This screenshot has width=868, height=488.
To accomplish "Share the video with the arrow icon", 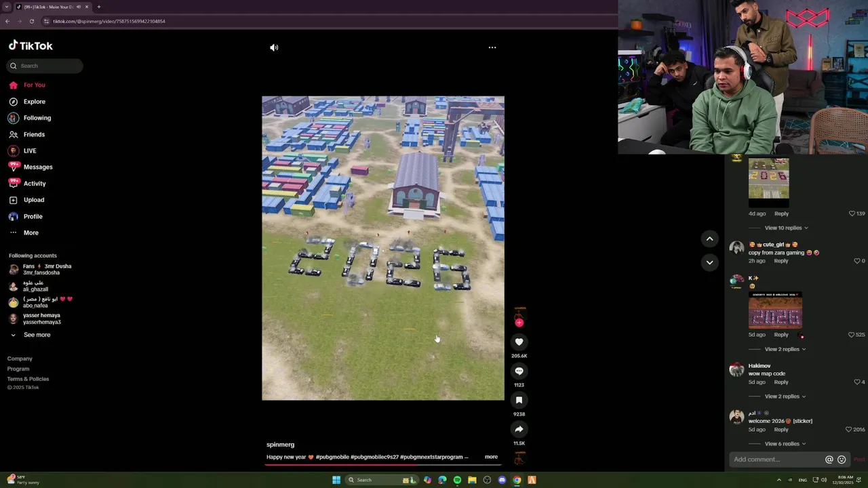I will tap(519, 429).
